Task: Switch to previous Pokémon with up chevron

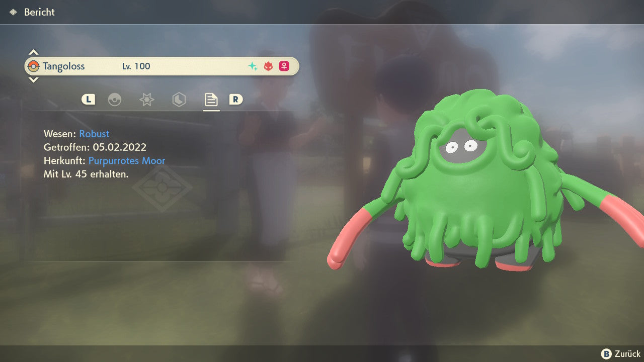Action: [33, 52]
